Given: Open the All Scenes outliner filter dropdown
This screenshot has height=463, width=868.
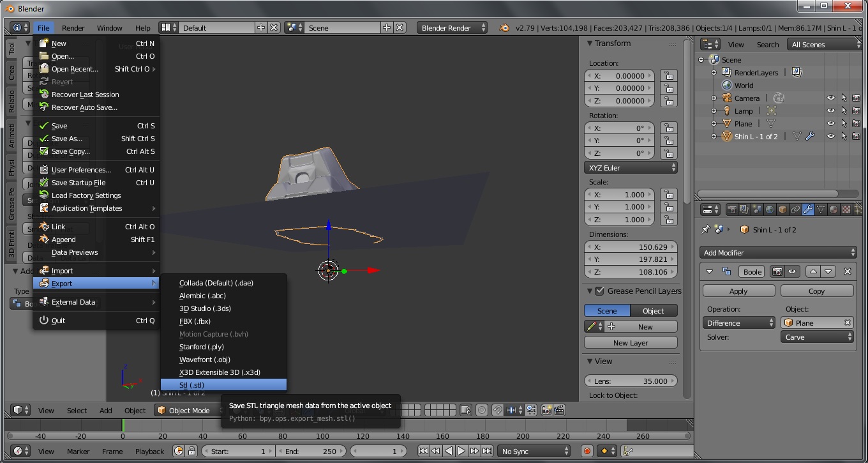Looking at the screenshot, I should click(x=825, y=44).
